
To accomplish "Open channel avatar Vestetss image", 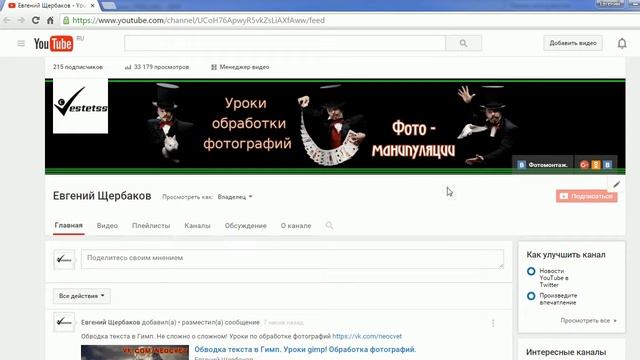I will click(80, 106).
